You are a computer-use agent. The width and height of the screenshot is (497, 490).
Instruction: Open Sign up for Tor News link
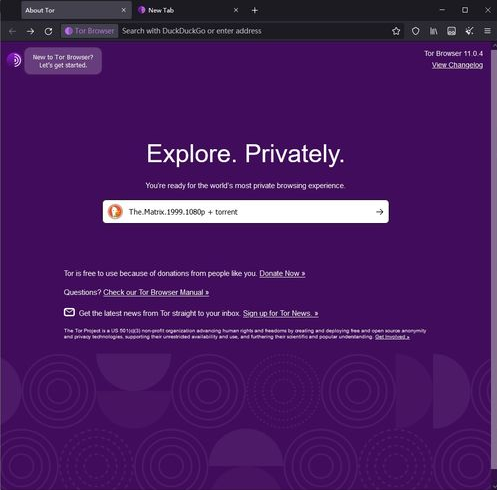[281, 313]
